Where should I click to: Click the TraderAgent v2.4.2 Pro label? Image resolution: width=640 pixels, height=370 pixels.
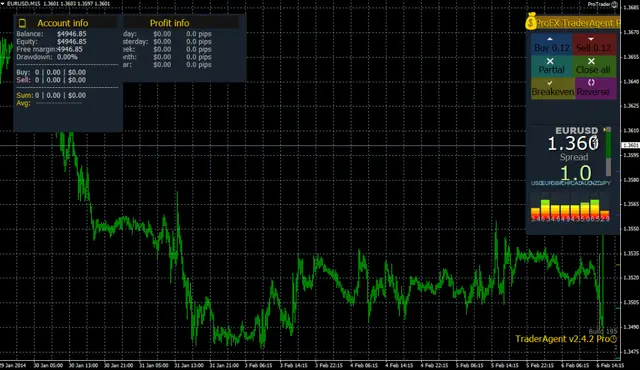(562, 339)
